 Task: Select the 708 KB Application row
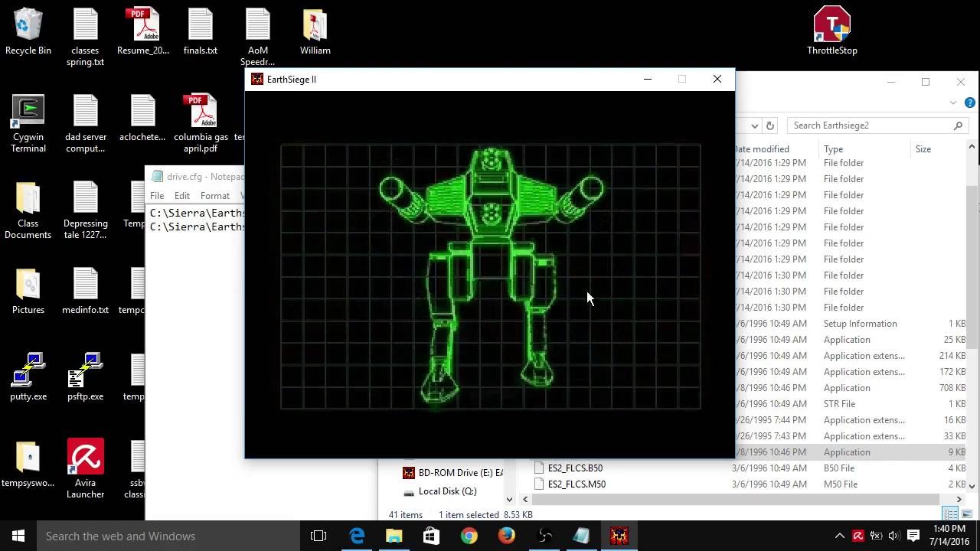pos(848,388)
